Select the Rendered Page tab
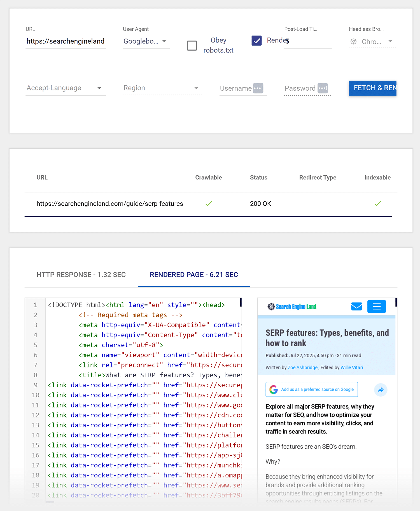This screenshot has width=420, height=511. [194, 275]
